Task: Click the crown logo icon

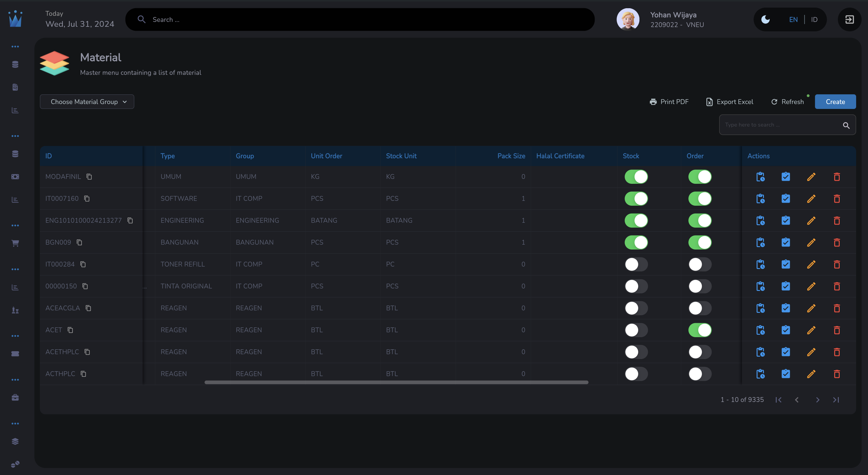Action: (16, 19)
